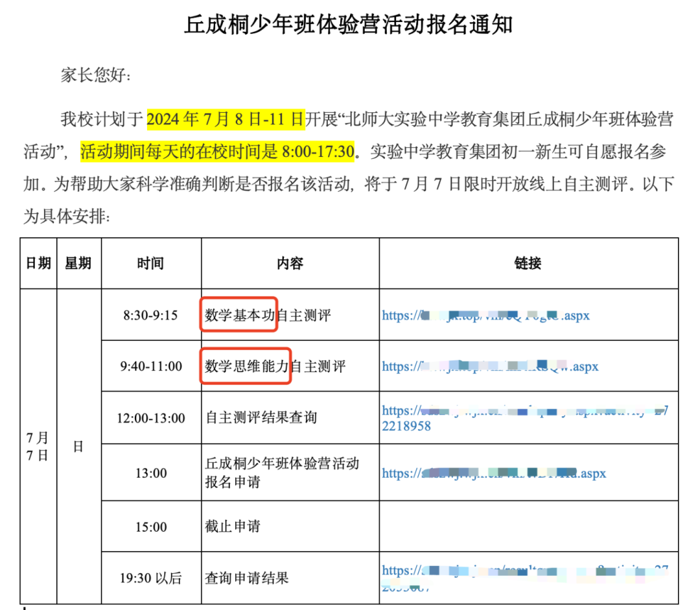Click the 数学思维能力自主测评 content cell

click(x=290, y=366)
